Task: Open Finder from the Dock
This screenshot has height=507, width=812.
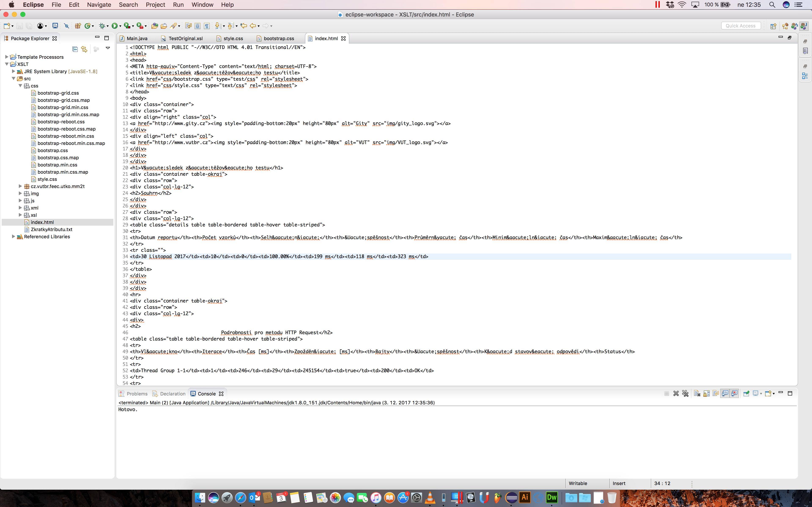Action: (200, 498)
